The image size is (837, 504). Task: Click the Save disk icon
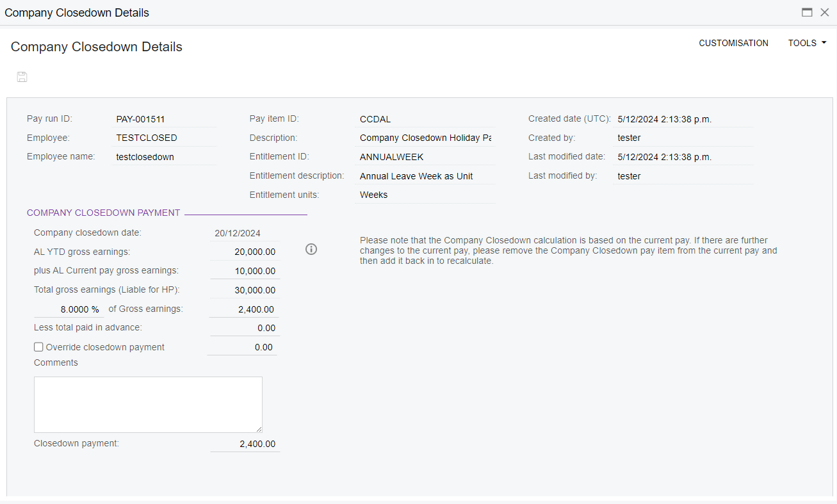22,77
